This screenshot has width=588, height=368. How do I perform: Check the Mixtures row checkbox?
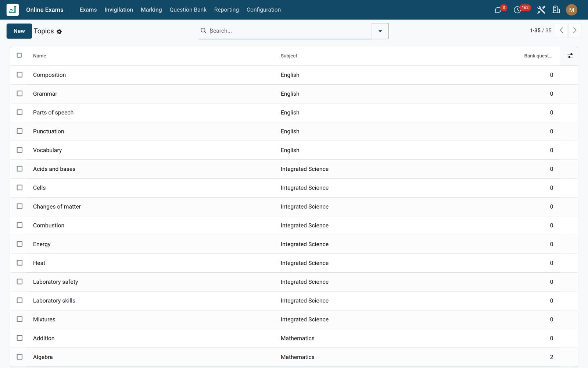19,319
